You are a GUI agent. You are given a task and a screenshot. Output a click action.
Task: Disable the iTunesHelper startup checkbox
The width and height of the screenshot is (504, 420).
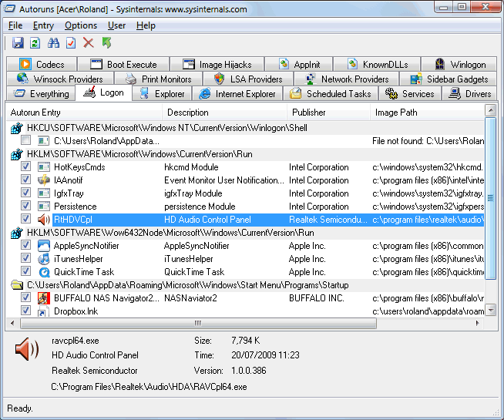pyautogui.click(x=26, y=259)
